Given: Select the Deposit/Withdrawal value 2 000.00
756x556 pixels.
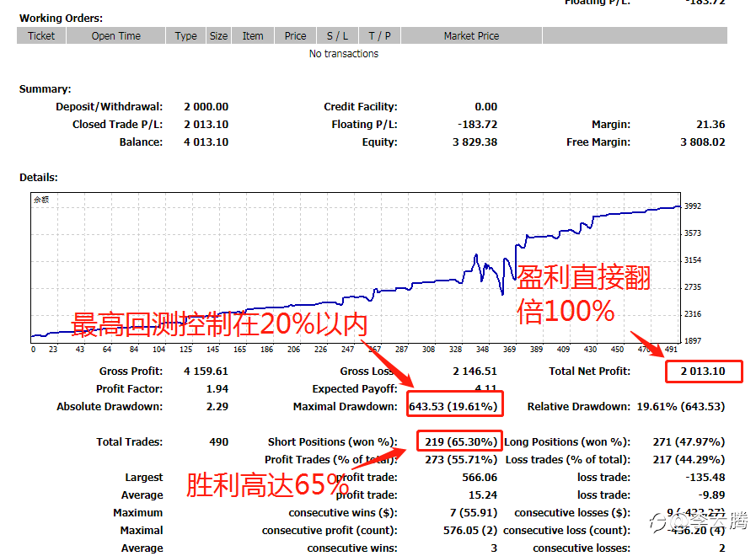Looking at the screenshot, I should pyautogui.click(x=206, y=106).
